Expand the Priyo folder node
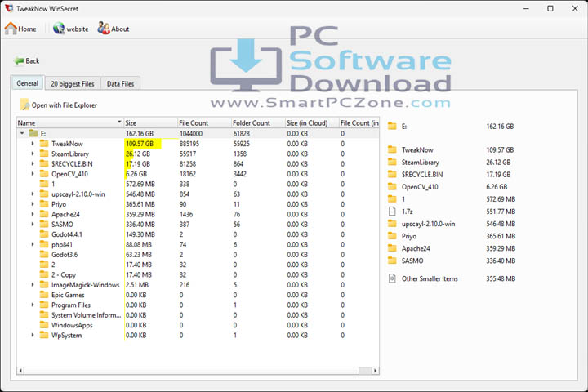Image resolution: width=588 pixels, height=392 pixels. 32,204
